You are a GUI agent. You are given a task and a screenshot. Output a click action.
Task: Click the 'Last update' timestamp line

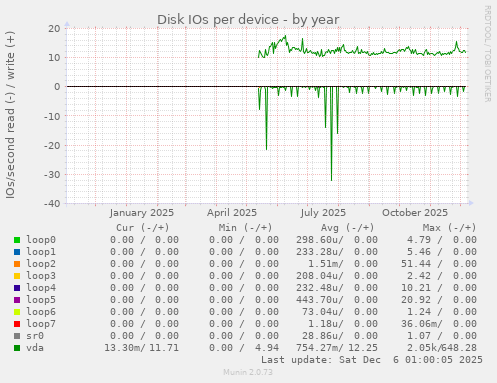pyautogui.click(x=372, y=360)
